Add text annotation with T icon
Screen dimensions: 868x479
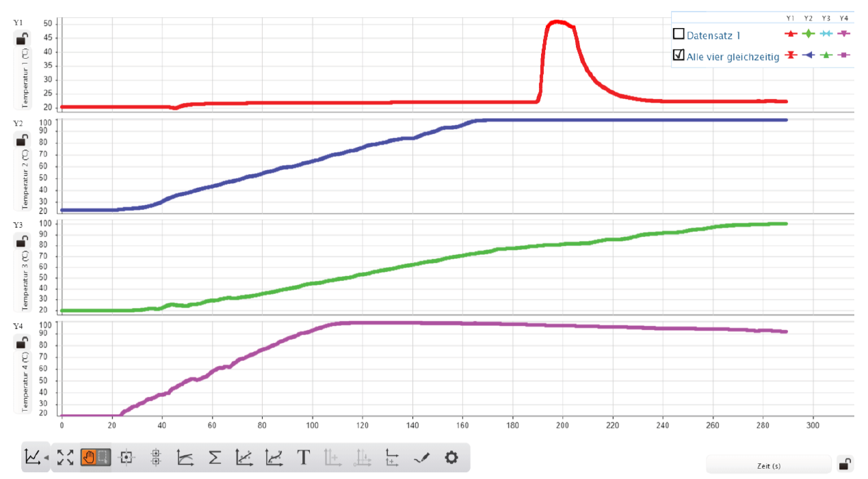point(304,457)
